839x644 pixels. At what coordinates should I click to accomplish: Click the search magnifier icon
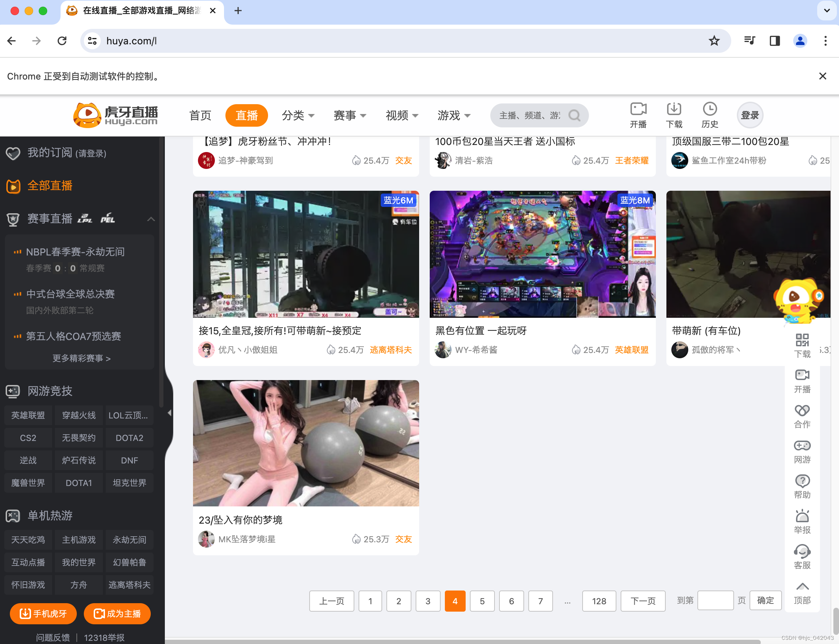coord(574,115)
